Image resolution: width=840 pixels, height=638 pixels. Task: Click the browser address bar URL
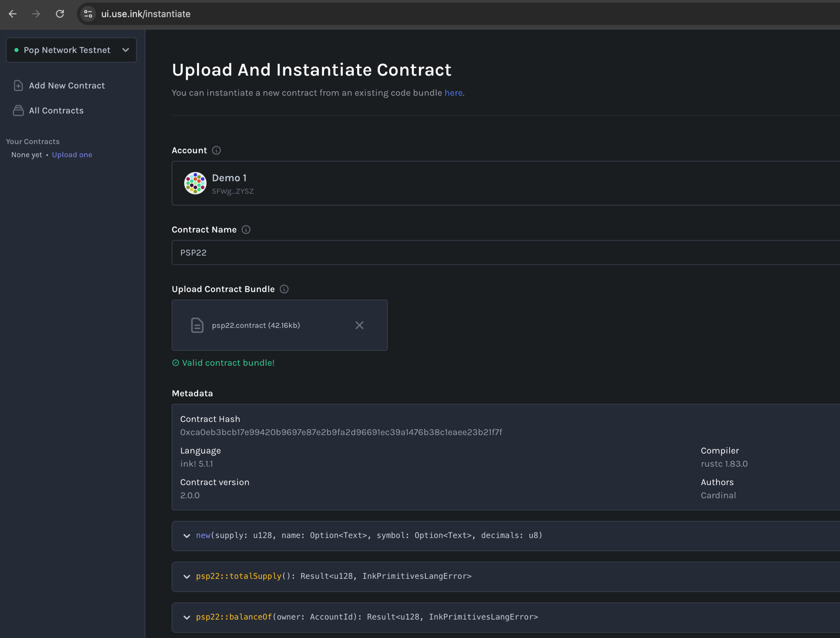[146, 14]
